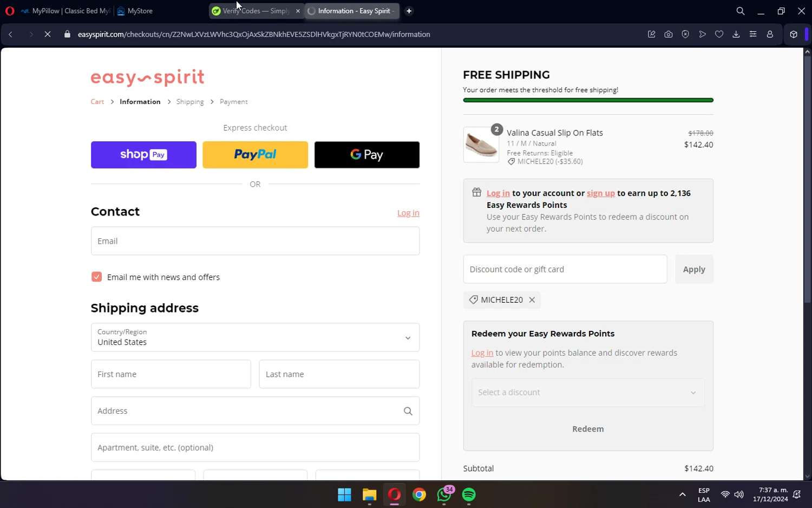
Task: Click the Last name field
Action: click(x=339, y=374)
